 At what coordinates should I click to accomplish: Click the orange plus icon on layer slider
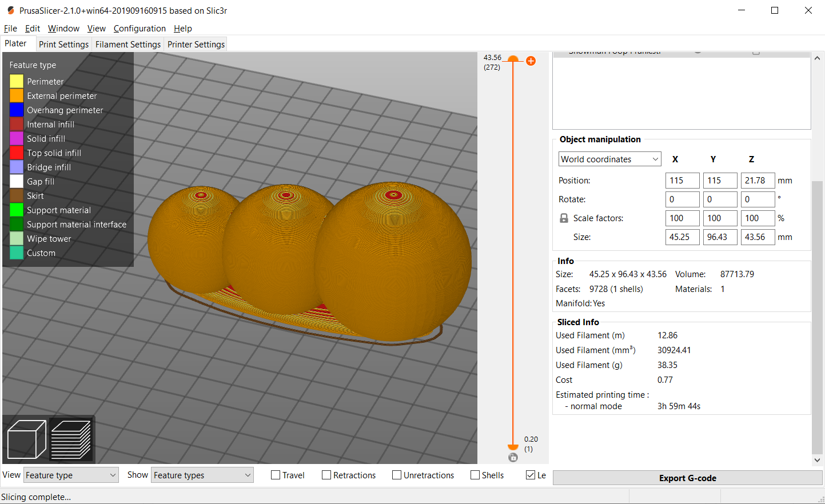(531, 61)
